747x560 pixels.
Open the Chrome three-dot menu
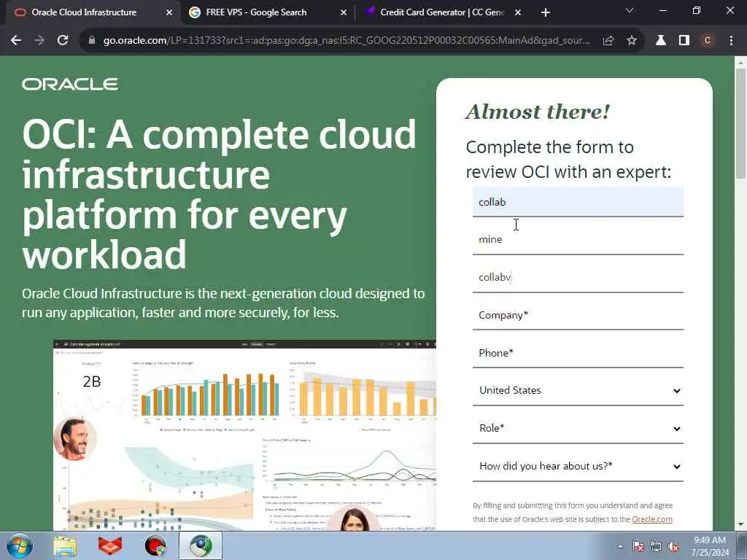pyautogui.click(x=731, y=41)
